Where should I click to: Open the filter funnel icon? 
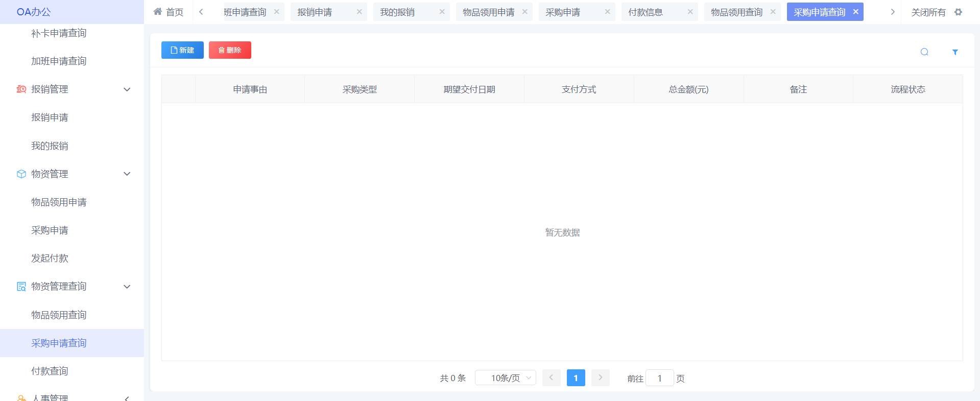955,52
